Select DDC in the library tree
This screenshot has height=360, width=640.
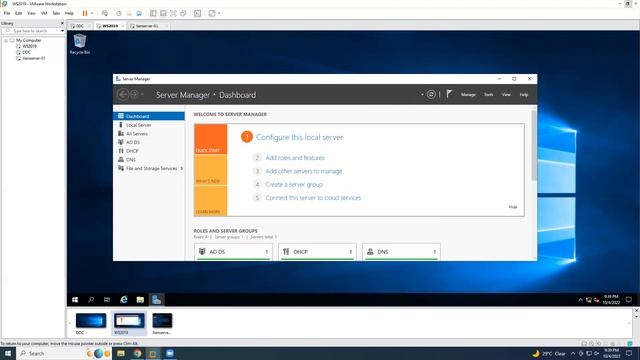point(27,52)
